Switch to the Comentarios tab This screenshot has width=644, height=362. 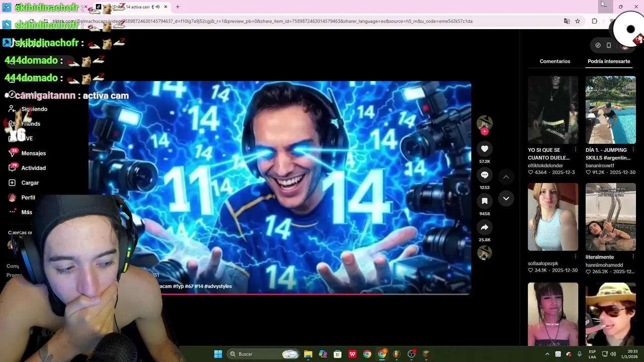[555, 61]
